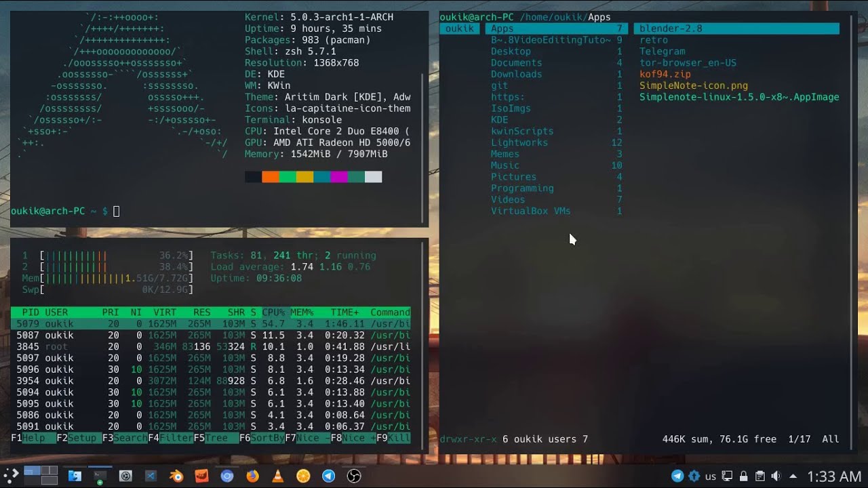The image size is (868, 488).
Task: Switch keyboard layout via 'us' indicator
Action: click(711, 476)
